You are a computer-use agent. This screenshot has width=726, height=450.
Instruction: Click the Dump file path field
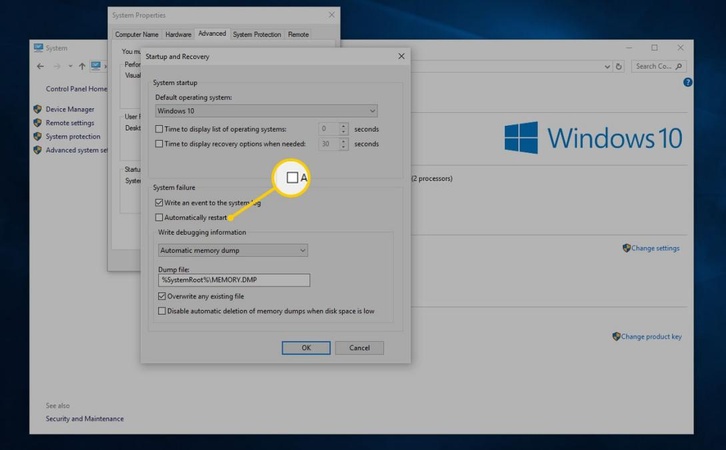(x=234, y=280)
